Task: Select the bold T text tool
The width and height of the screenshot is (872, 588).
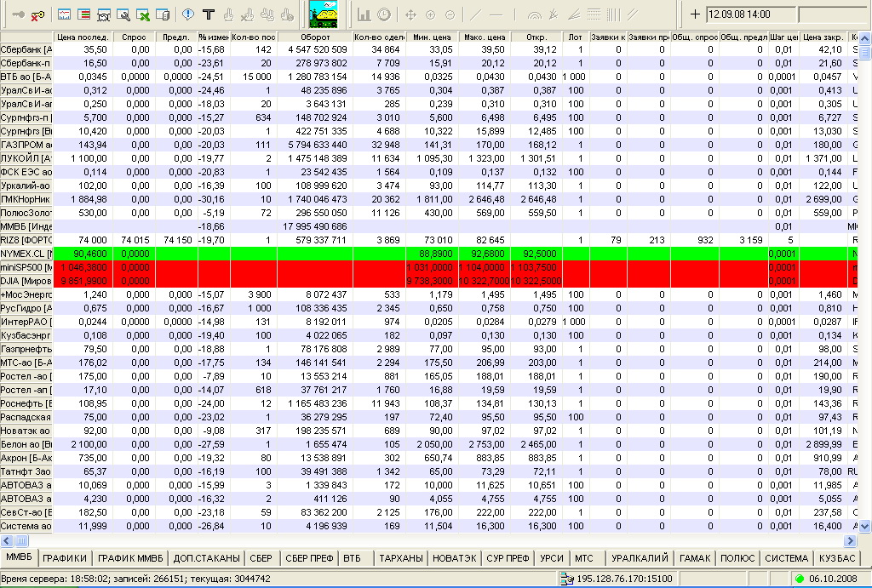Action: [209, 15]
